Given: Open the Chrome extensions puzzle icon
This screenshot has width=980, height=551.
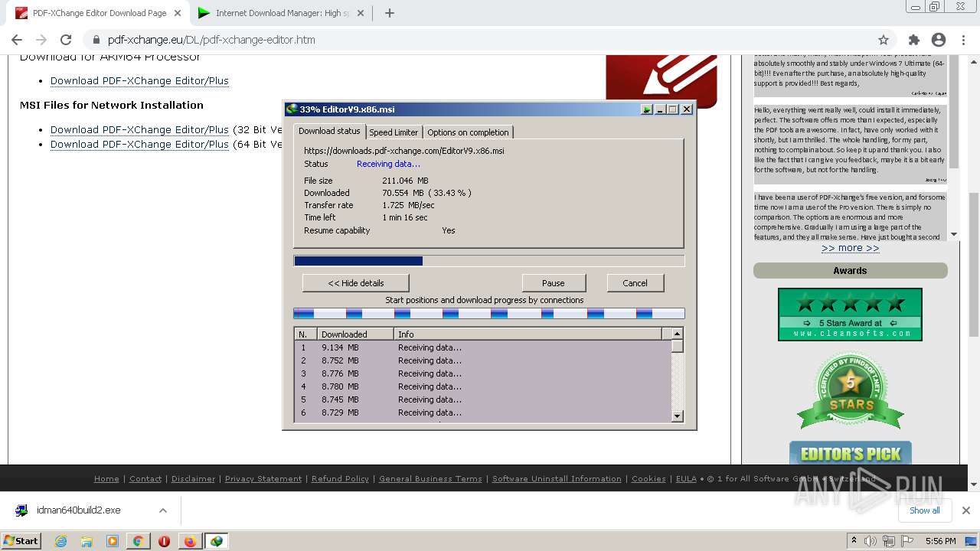Looking at the screenshot, I should 913,40.
